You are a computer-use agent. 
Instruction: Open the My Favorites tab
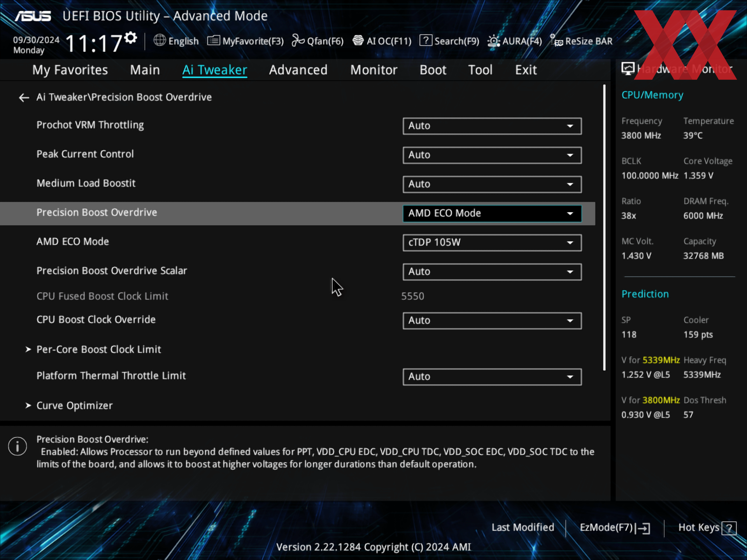point(70,70)
